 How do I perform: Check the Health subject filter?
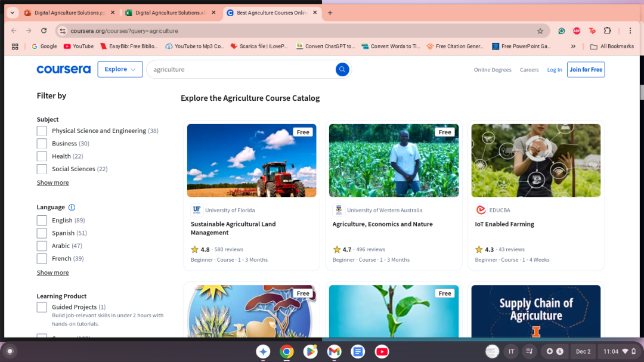(42, 156)
